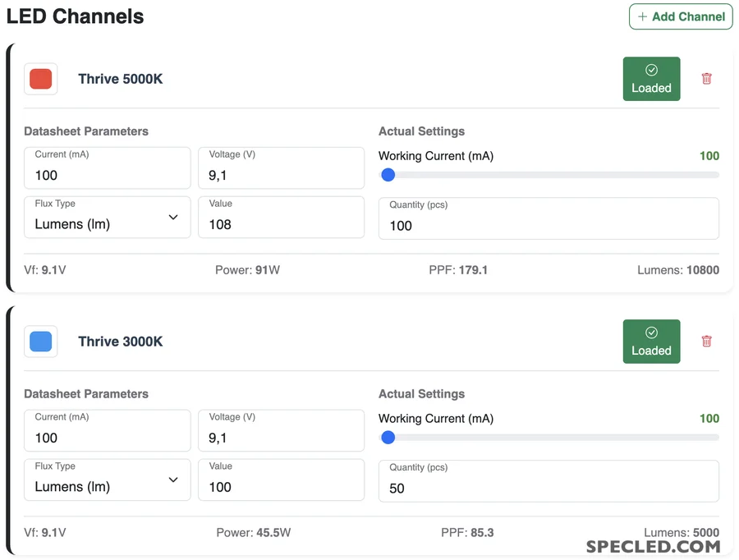Open the Flux Type dropdown in Thrive 5000K
Viewport: 739px width, 560px height.
click(108, 218)
